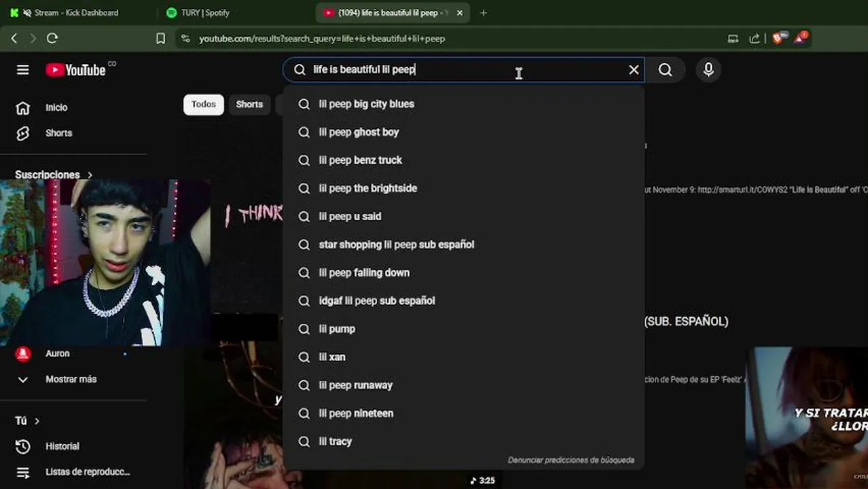Image resolution: width=868 pixels, height=489 pixels.
Task: Open Brave Shields lion icon
Action: click(778, 38)
